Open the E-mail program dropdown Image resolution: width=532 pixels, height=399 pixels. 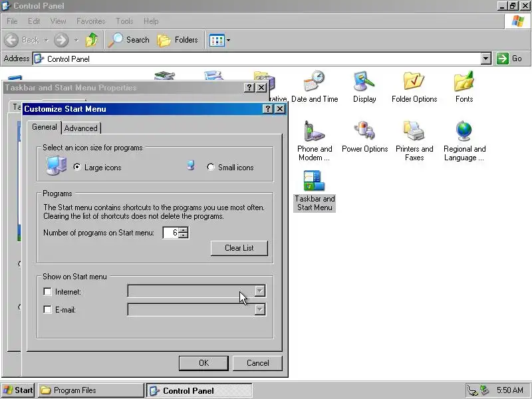click(x=259, y=309)
